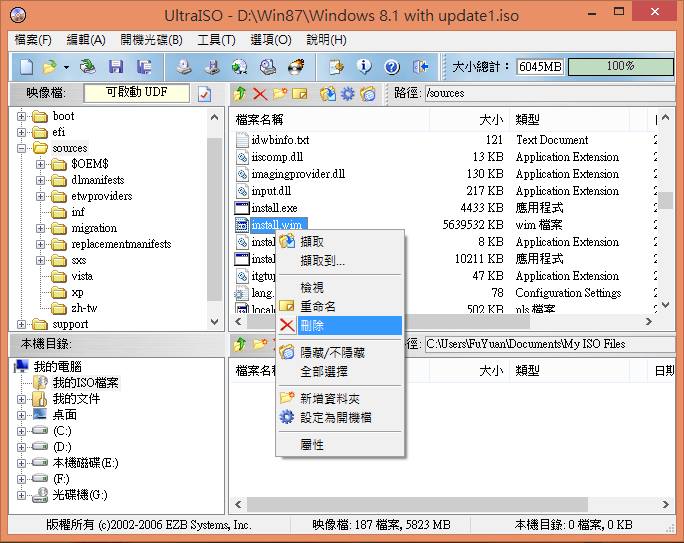This screenshot has width=684, height=543.
Task: Select the vista folder in the tree
Action: (82, 276)
